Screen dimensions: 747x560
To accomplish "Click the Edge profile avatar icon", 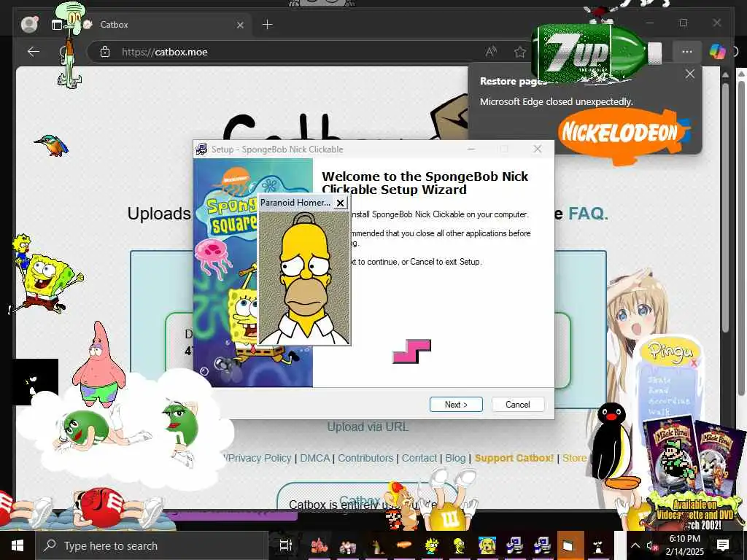I will click(29, 24).
